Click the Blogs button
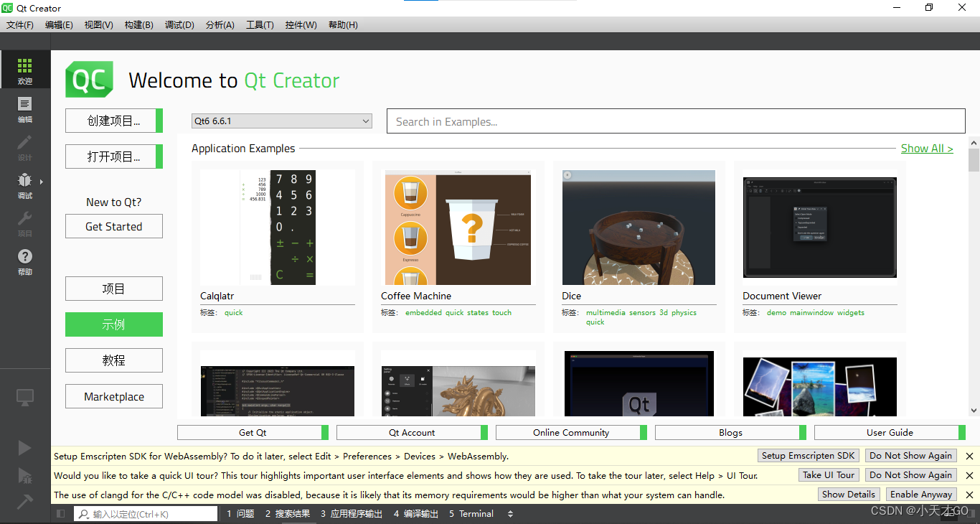The image size is (980, 524). pyautogui.click(x=730, y=433)
